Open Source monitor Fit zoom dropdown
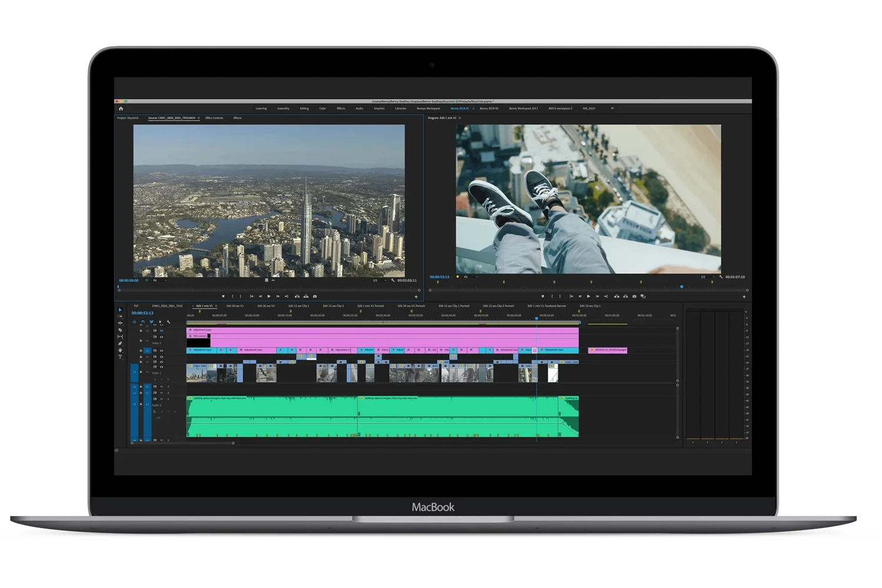This screenshot has width=882, height=588. pyautogui.click(x=160, y=280)
